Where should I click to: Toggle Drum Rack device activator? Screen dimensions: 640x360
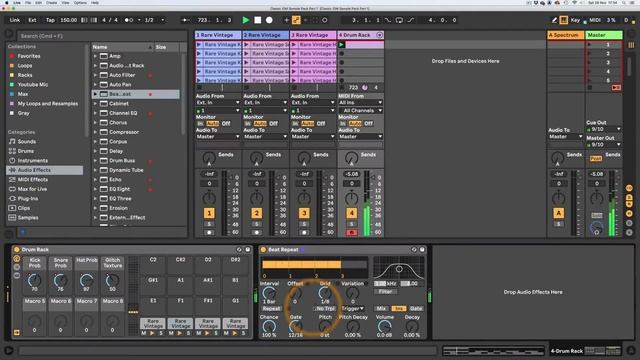tap(17, 249)
